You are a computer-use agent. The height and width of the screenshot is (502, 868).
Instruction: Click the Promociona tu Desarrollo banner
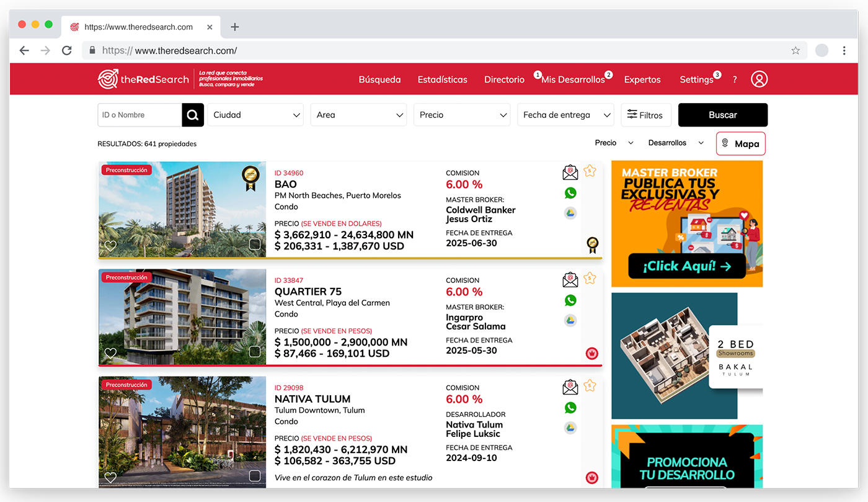click(x=687, y=457)
